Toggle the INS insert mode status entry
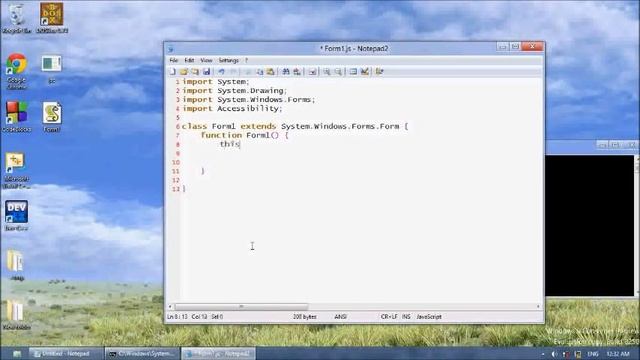 click(x=406, y=317)
